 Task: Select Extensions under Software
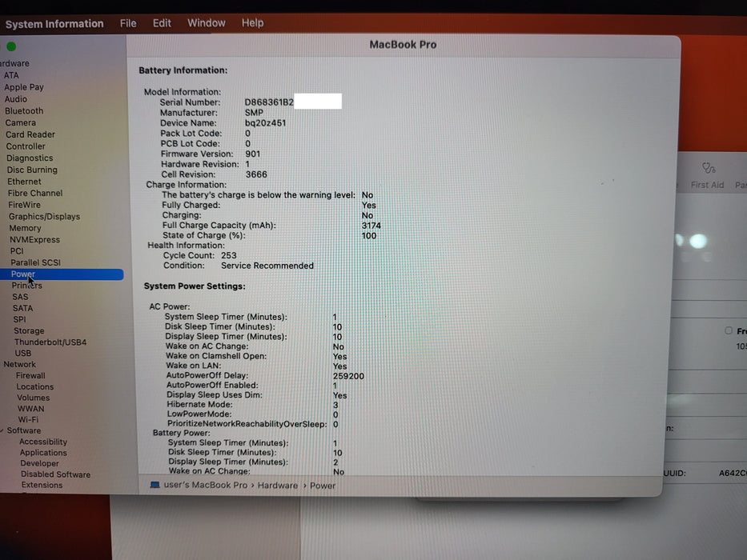pyautogui.click(x=42, y=485)
